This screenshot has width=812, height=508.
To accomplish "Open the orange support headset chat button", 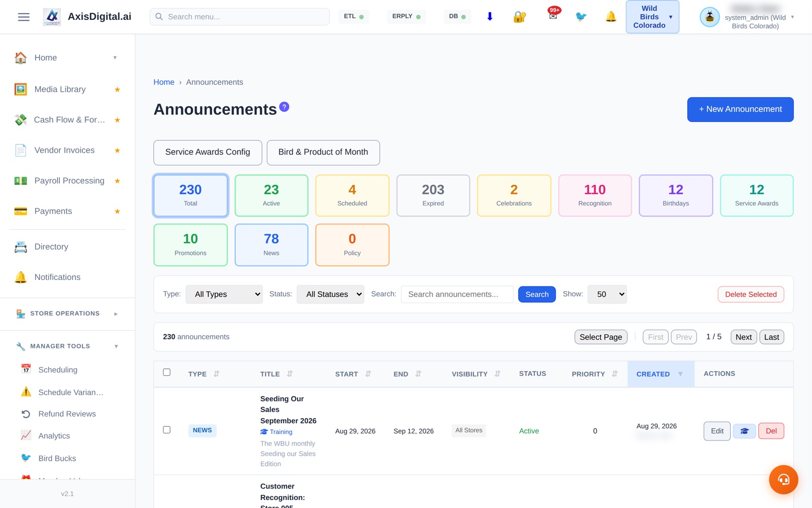I will 783,479.
